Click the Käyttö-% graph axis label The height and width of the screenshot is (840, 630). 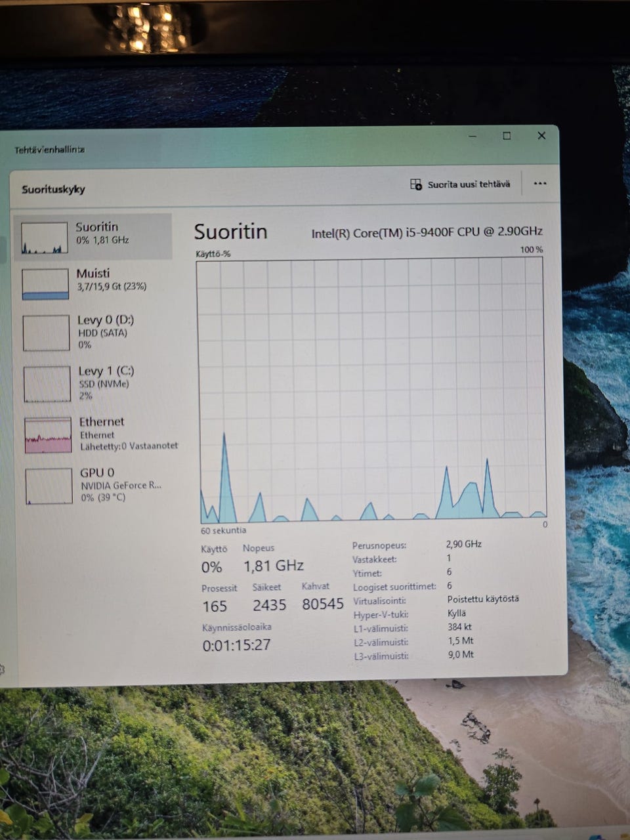[213, 254]
